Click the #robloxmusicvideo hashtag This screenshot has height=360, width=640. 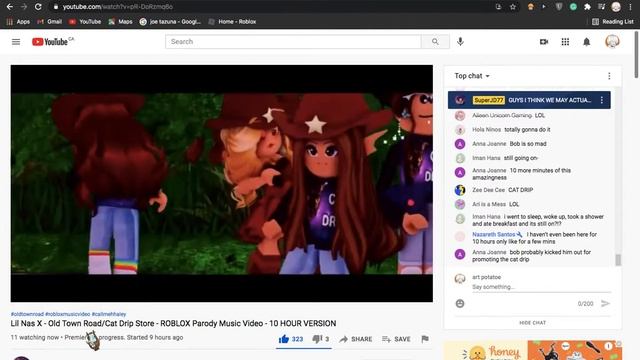tap(67, 314)
